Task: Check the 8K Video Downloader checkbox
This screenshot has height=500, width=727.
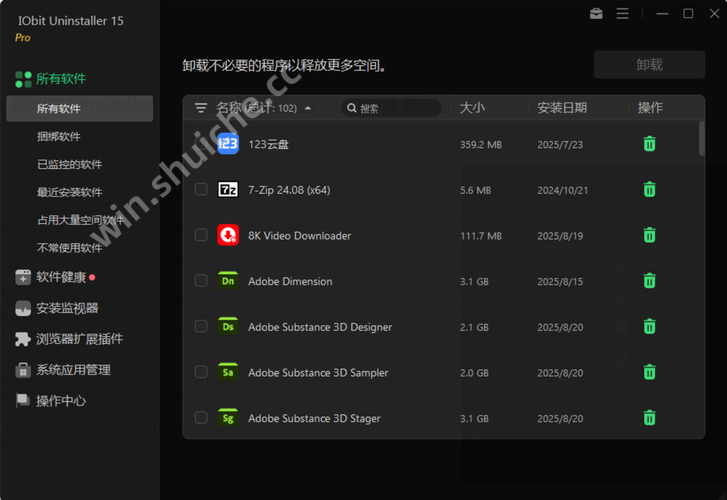Action: pos(201,235)
